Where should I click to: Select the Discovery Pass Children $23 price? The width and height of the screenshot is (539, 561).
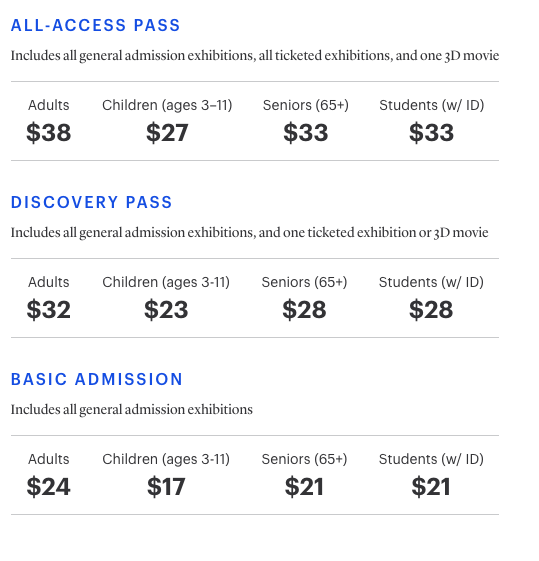166,309
